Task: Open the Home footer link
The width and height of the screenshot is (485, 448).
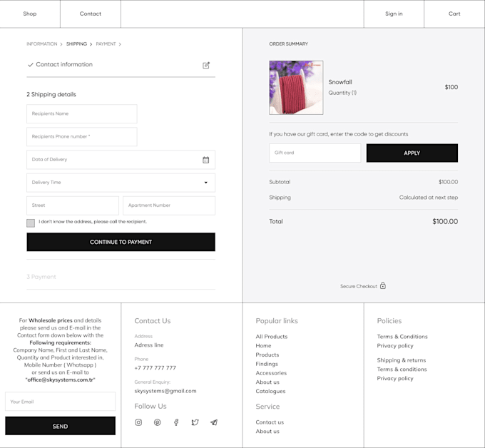Action: [x=263, y=345]
